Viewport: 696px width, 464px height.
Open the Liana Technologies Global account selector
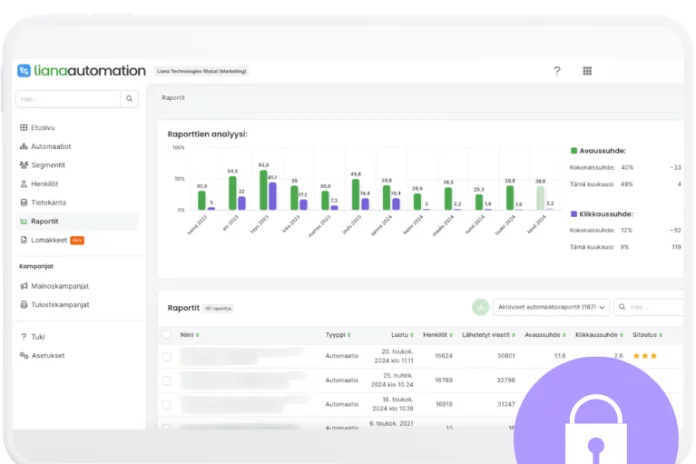click(x=201, y=71)
